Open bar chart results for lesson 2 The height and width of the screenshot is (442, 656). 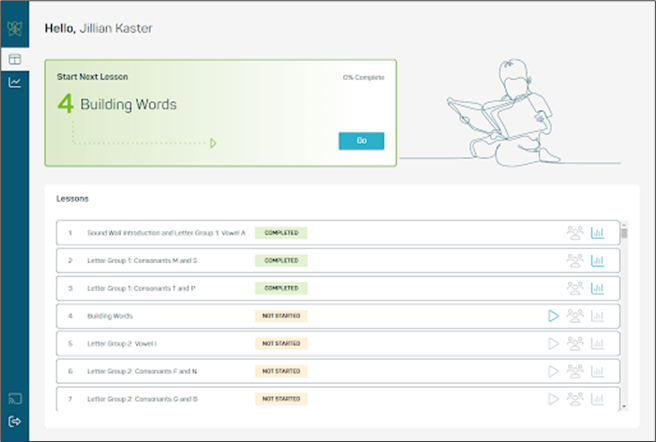[598, 261]
